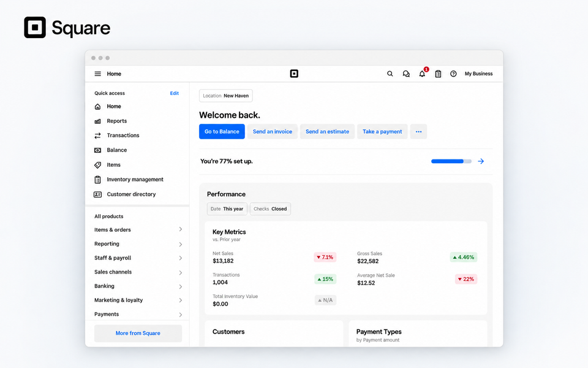Click the setup progress arrow icon
Screen dimensions: 588x368
tap(481, 161)
